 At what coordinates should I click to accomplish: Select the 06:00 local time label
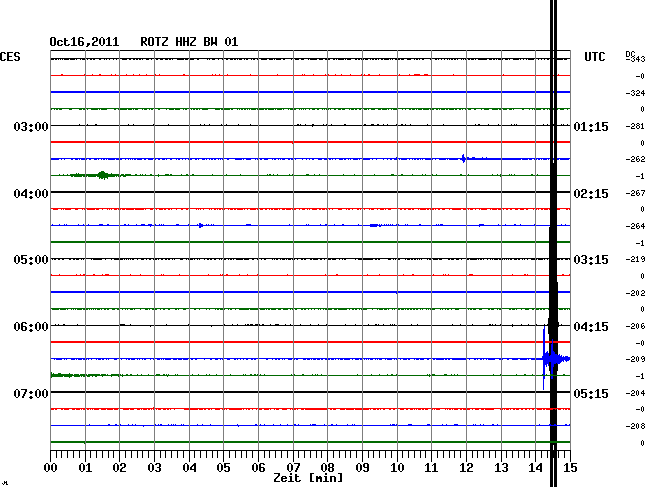click(31, 327)
